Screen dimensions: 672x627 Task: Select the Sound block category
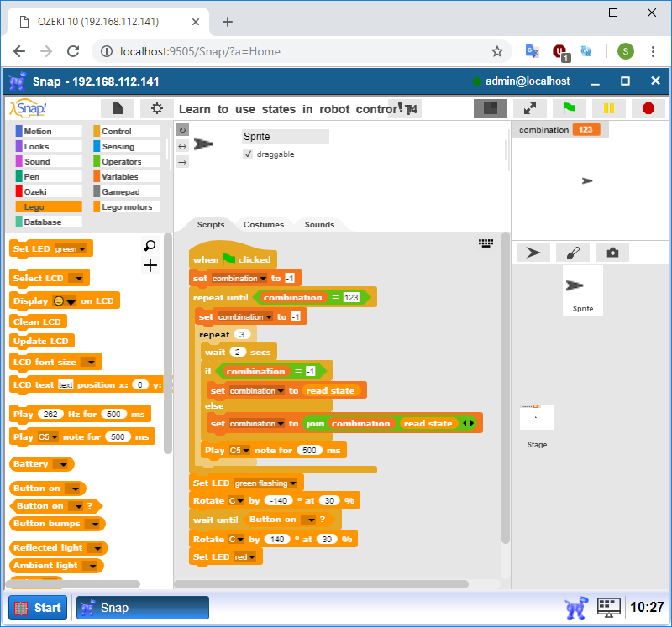click(49, 161)
